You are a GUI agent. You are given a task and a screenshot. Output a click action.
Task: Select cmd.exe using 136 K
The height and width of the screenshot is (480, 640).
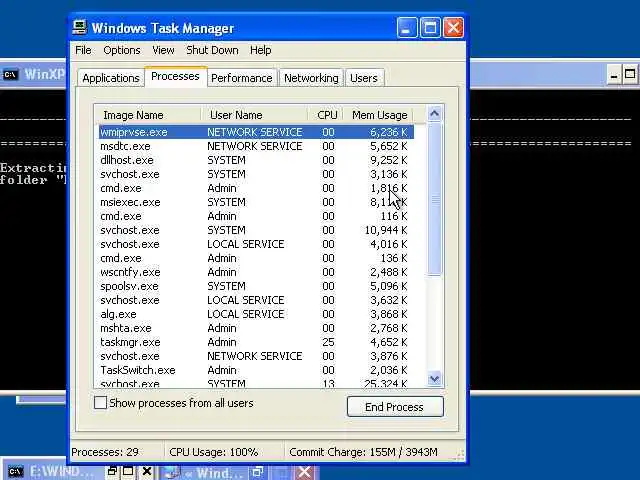coord(256,258)
